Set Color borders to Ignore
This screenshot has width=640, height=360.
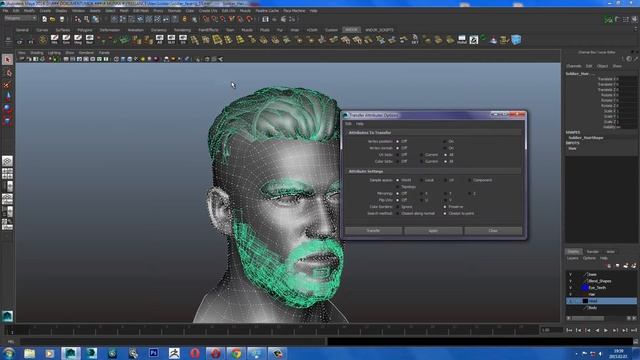(x=398, y=207)
